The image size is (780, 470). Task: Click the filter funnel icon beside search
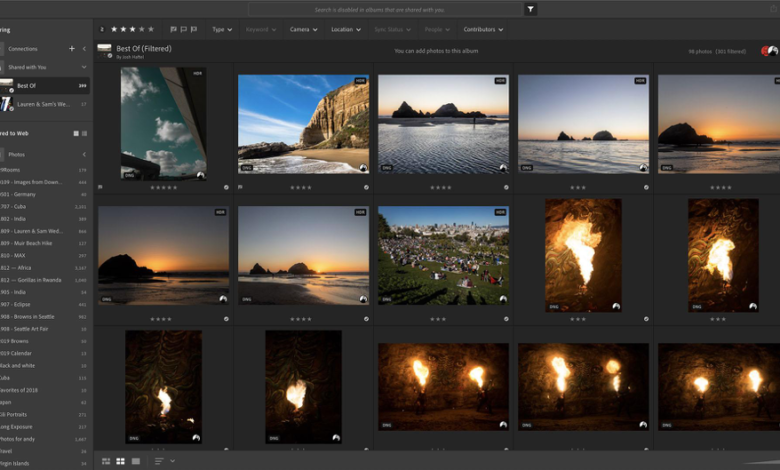click(x=530, y=9)
